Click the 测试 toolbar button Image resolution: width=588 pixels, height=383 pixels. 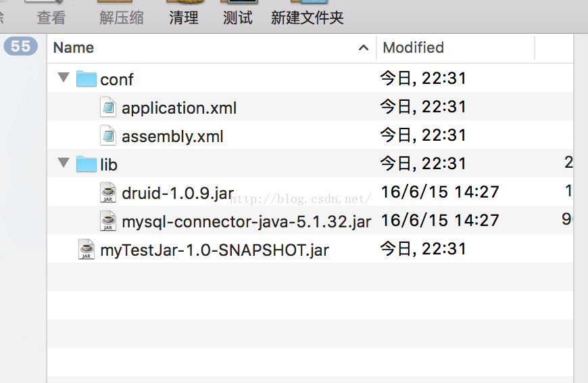pyautogui.click(x=238, y=18)
